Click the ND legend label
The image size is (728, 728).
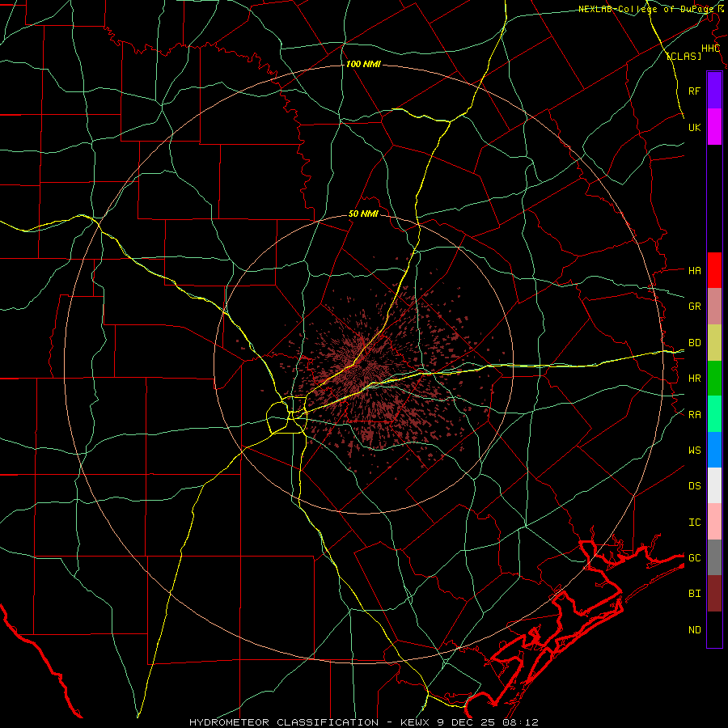point(694,630)
